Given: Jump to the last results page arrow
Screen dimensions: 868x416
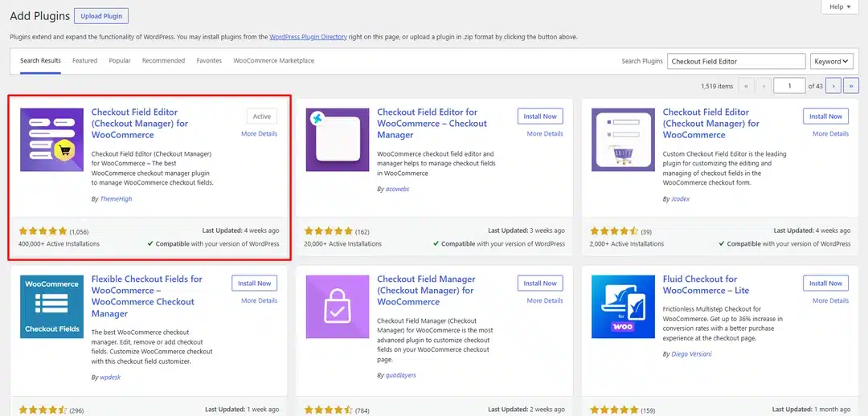Looking at the screenshot, I should click(851, 86).
